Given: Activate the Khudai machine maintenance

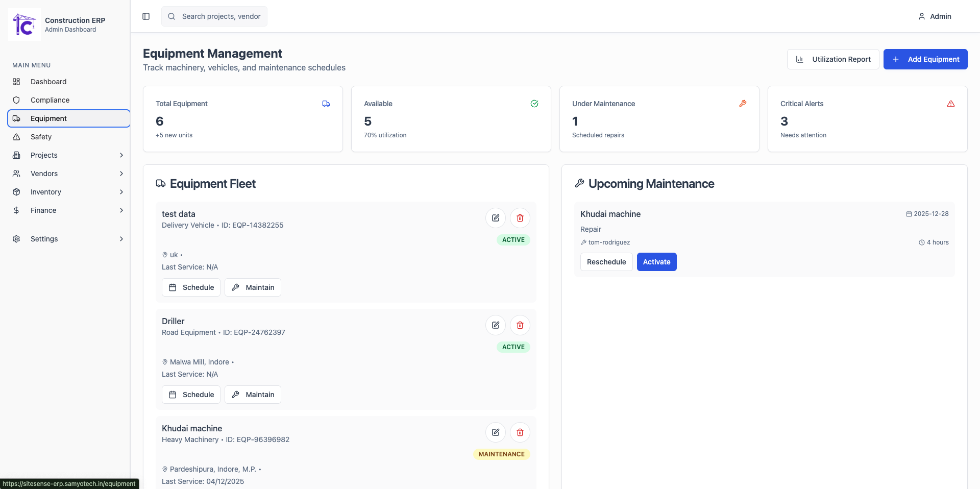Looking at the screenshot, I should click(656, 262).
